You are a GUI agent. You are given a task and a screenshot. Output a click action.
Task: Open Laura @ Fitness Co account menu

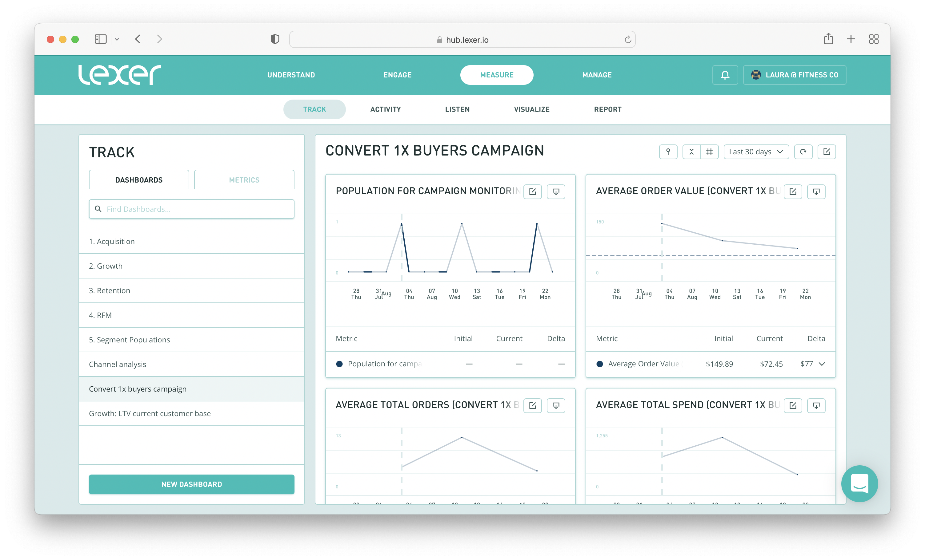tap(794, 75)
